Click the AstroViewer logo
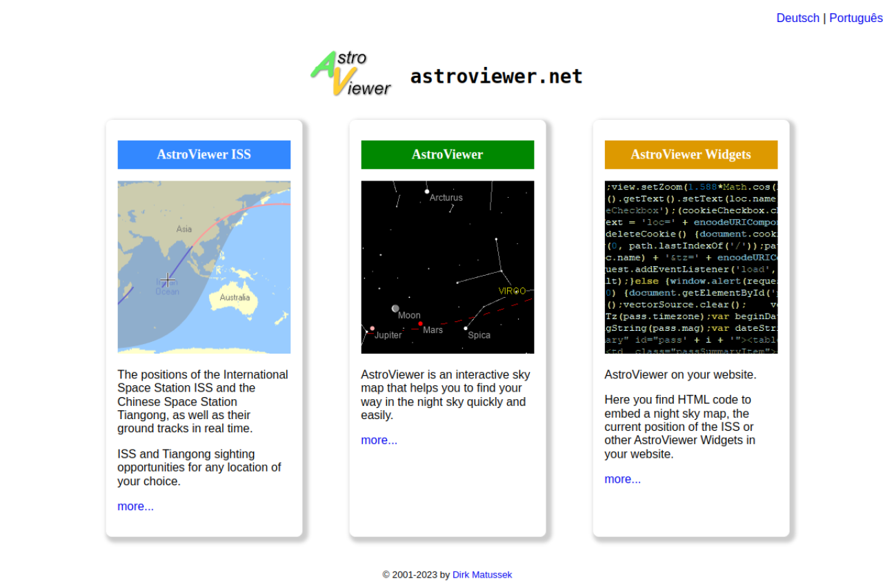 [x=350, y=73]
